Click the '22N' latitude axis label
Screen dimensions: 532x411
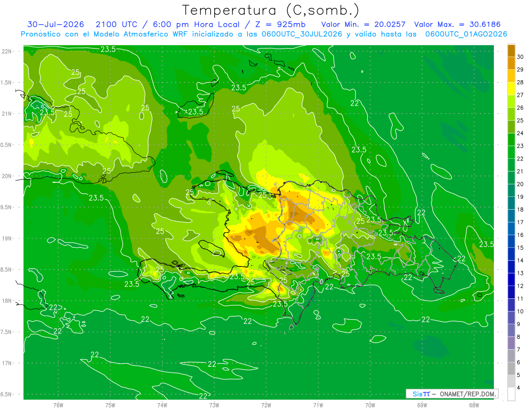[7, 51]
